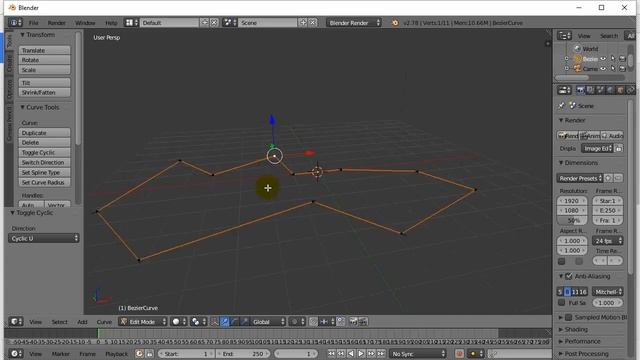Viewport: 640px width, 360px height.
Task: Jump to the last frame
Action: pos(381,353)
